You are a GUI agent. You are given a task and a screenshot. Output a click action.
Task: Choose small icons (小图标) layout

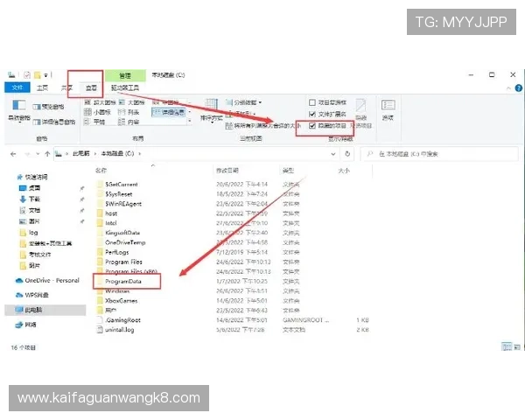(97, 112)
